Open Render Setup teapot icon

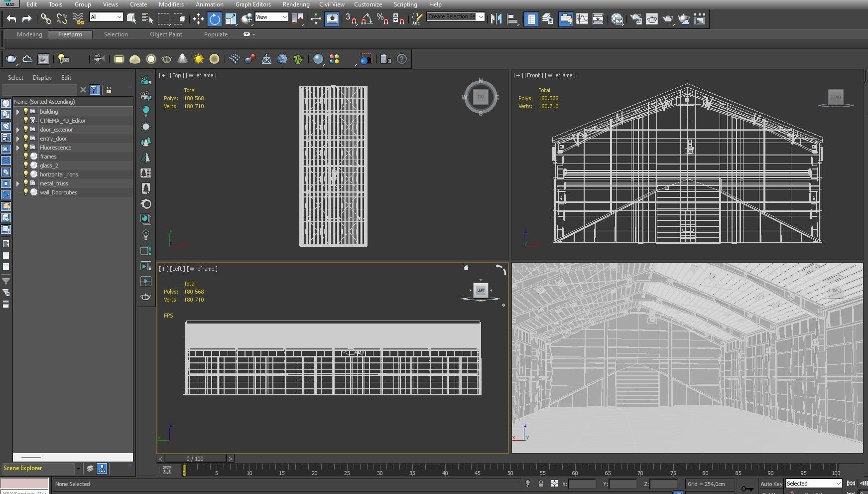636,19
